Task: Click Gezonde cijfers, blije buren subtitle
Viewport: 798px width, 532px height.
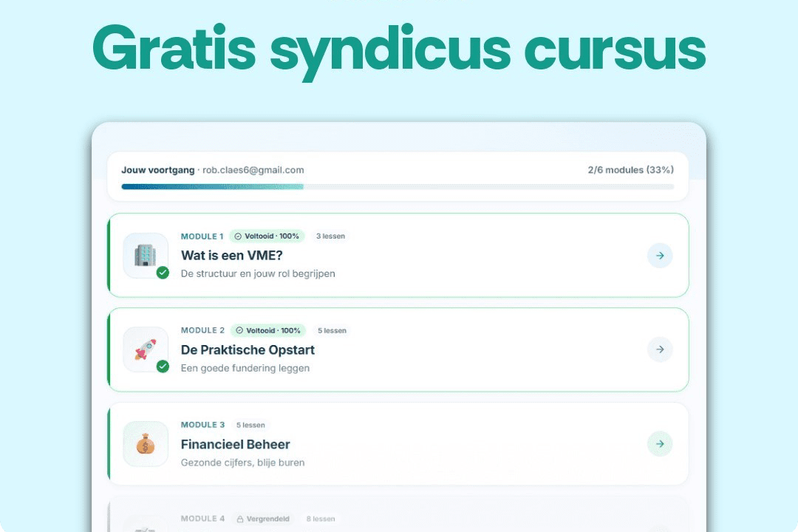Action: 243,463
